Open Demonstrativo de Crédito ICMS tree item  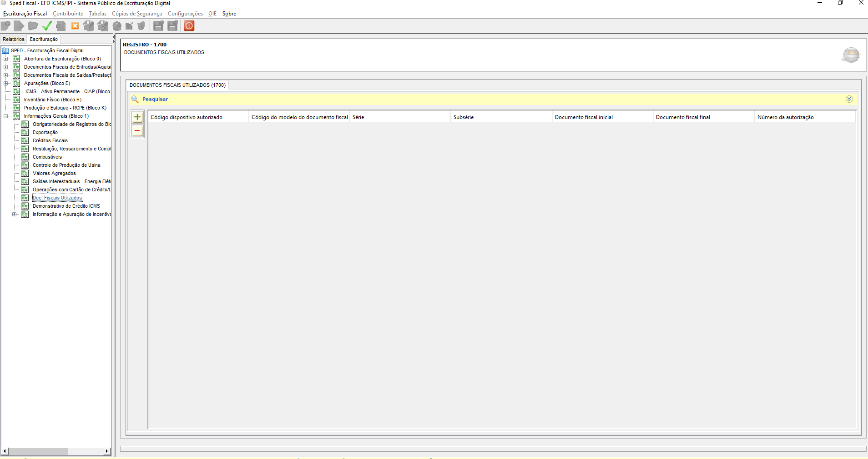tap(66, 206)
